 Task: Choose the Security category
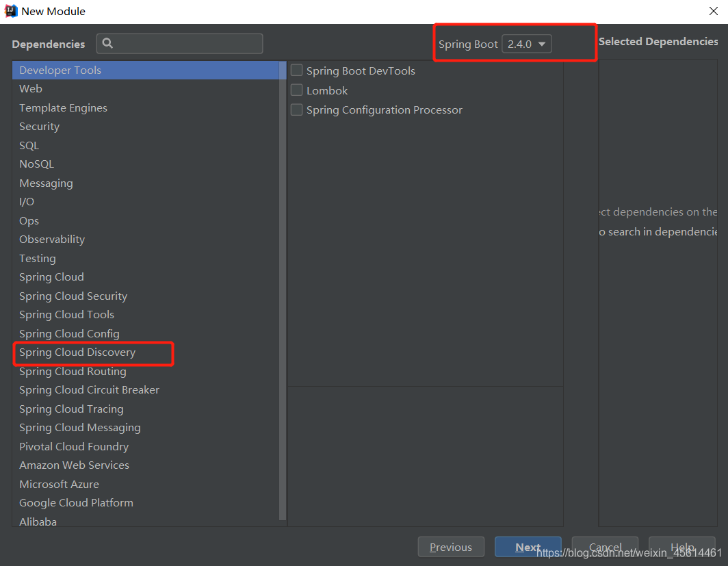click(x=146, y=127)
